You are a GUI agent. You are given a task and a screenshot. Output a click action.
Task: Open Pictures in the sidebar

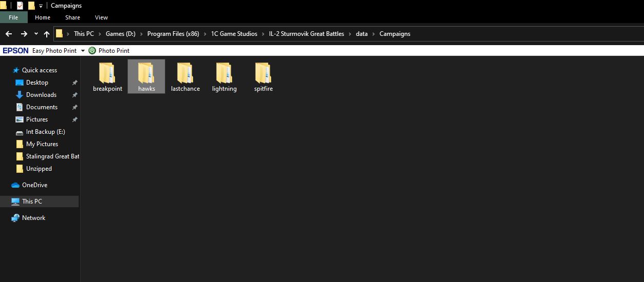coord(37,119)
